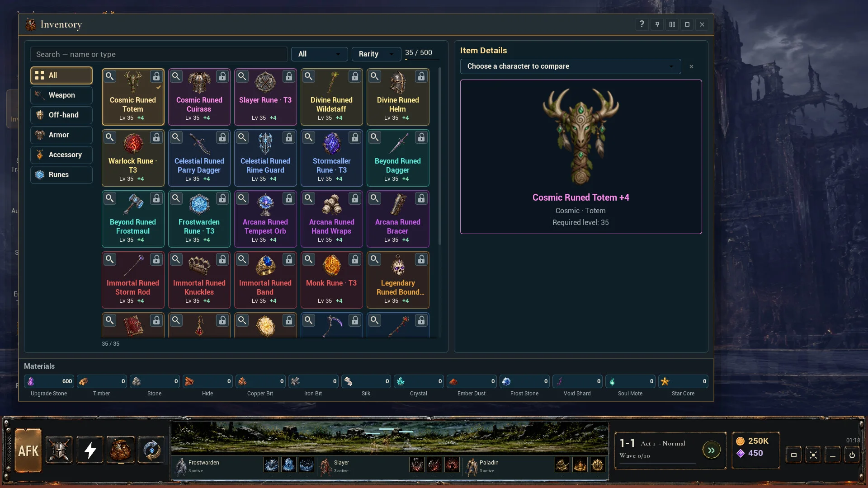The height and width of the screenshot is (488, 868).
Task: Expand Choose a character to compare dropdown
Action: (571, 66)
